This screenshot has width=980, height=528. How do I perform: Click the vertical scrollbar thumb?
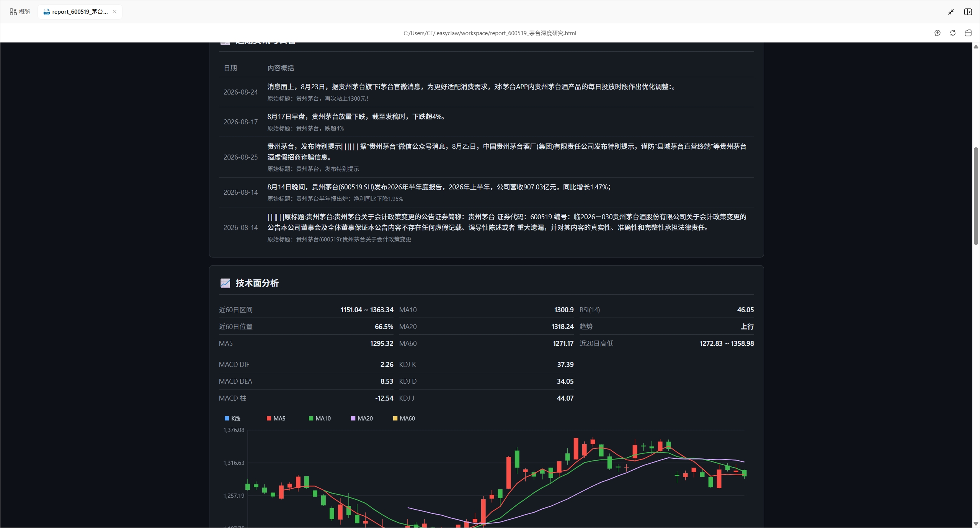(x=976, y=196)
